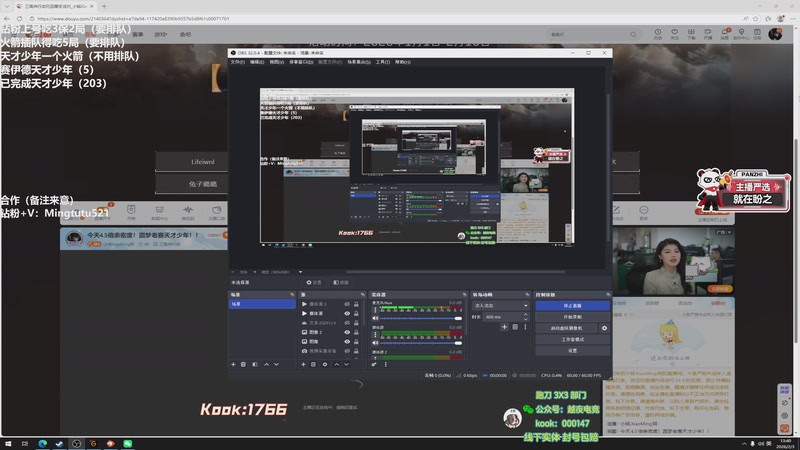Open Douyu messages bell icon
The image size is (800, 450).
click(724, 34)
